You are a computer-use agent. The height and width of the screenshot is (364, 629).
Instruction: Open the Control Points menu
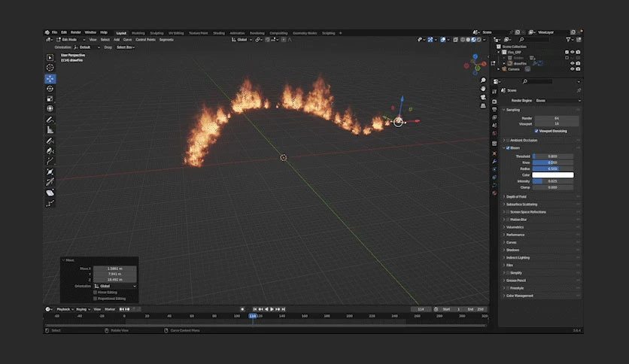[146, 40]
